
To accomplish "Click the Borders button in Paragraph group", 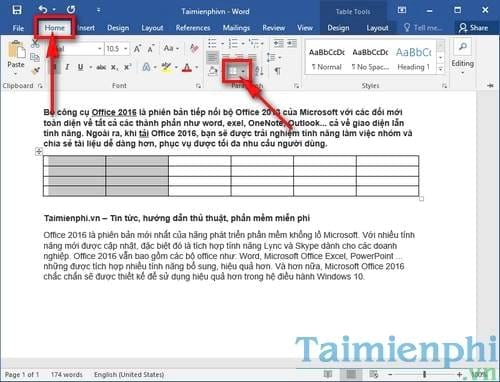I will pyautogui.click(x=233, y=71).
